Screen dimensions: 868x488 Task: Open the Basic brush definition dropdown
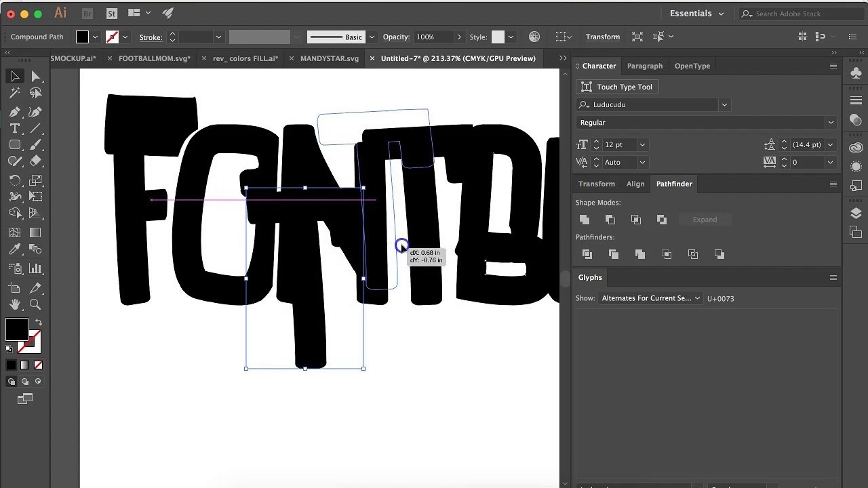[x=372, y=37]
